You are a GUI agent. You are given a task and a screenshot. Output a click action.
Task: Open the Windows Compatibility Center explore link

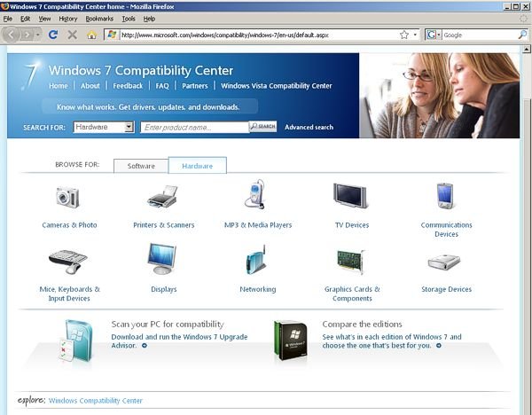[x=96, y=401]
